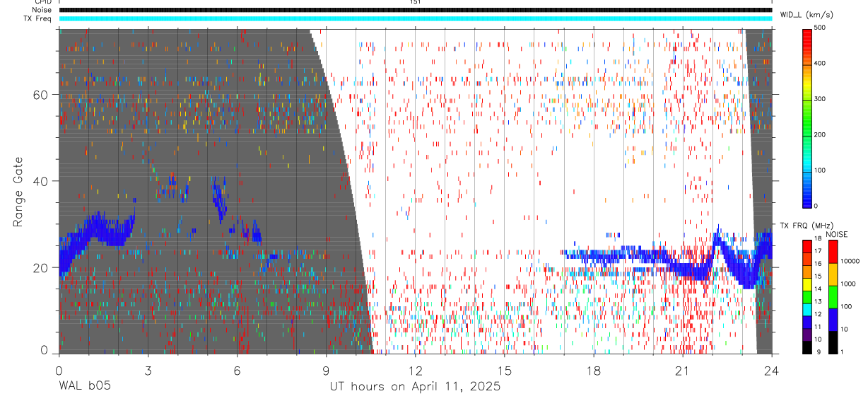Click the rainbow spectral width color bar
The image size is (868, 401).
(807, 117)
